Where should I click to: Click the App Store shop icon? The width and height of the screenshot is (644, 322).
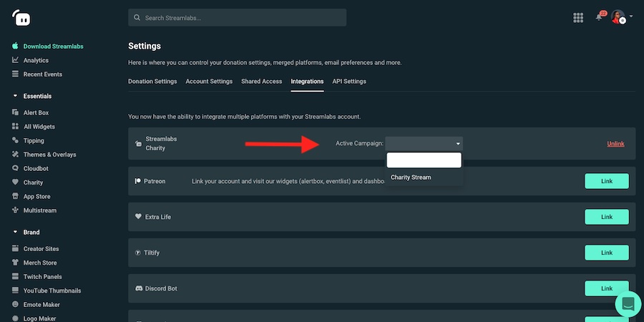click(15, 196)
